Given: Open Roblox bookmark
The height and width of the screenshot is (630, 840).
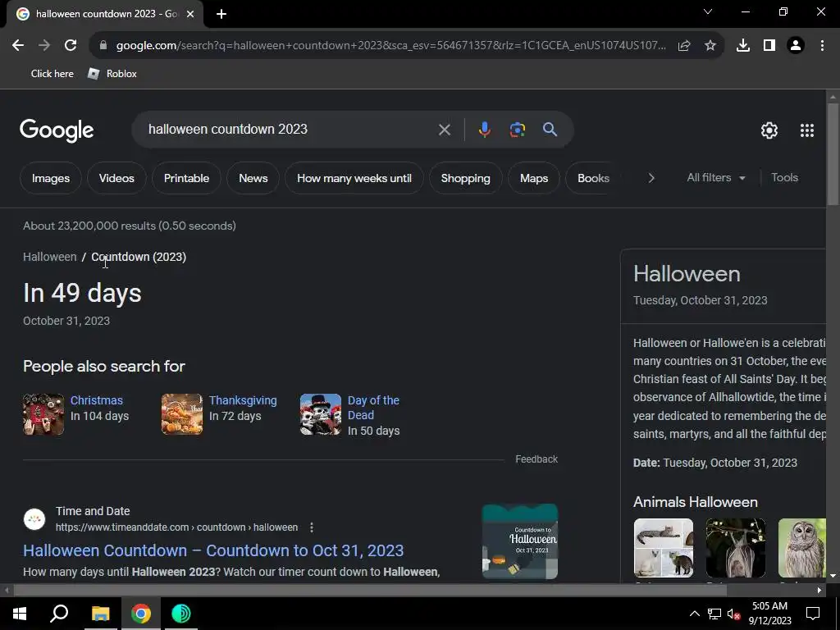Looking at the screenshot, I should 112,74.
